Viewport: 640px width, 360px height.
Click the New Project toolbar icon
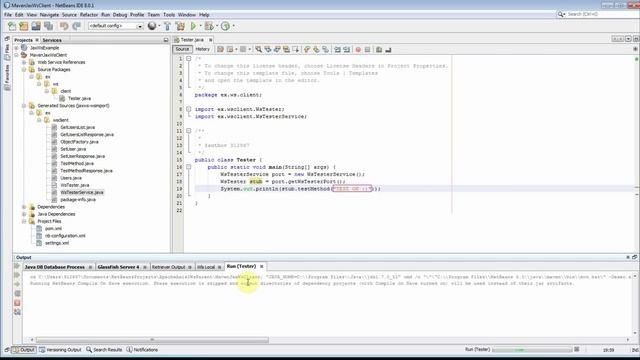[x=24, y=26]
